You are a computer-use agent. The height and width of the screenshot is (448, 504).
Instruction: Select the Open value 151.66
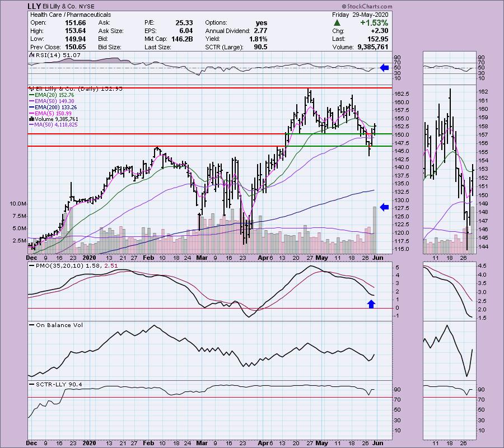tap(75, 23)
